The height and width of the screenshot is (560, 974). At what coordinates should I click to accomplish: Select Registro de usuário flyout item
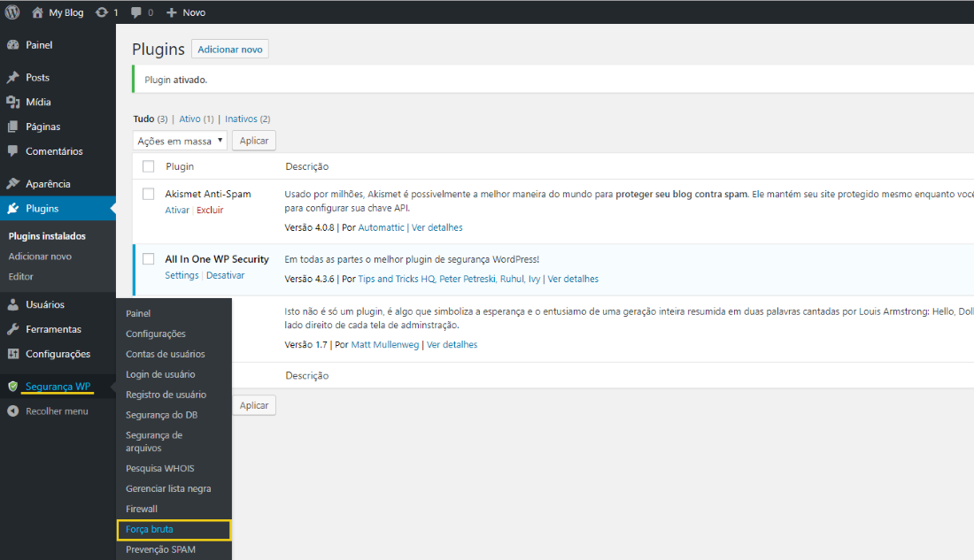(166, 395)
